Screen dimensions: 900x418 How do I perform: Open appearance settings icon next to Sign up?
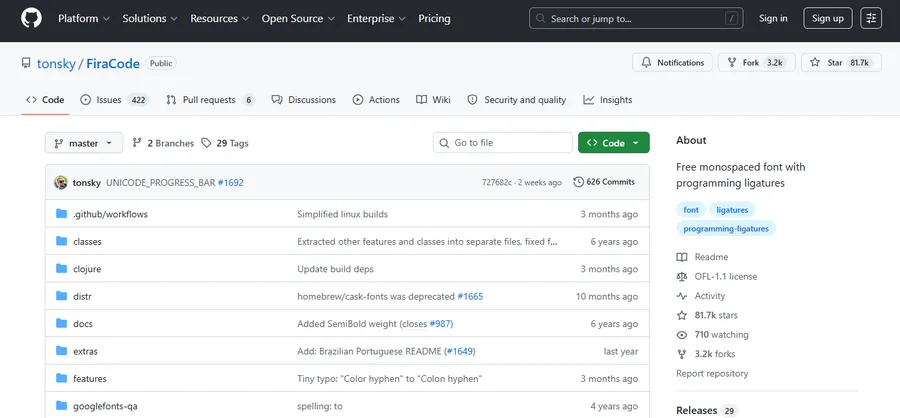point(871,18)
